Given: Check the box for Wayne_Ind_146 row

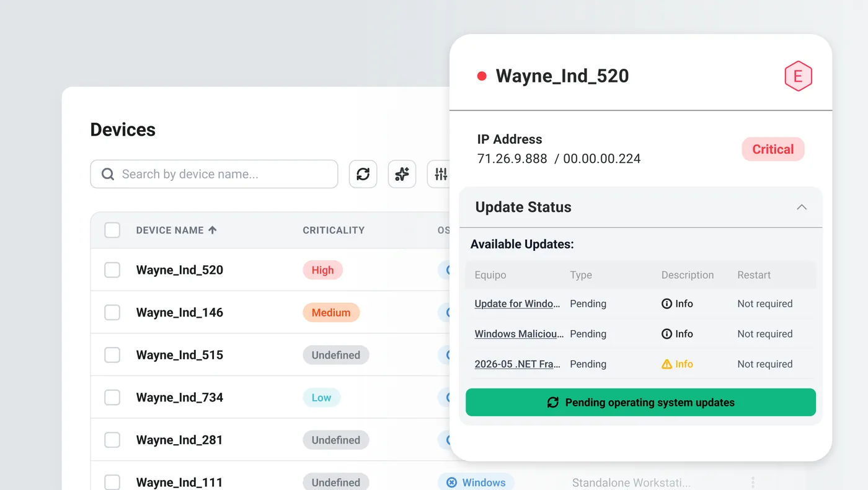Looking at the screenshot, I should 112,312.
